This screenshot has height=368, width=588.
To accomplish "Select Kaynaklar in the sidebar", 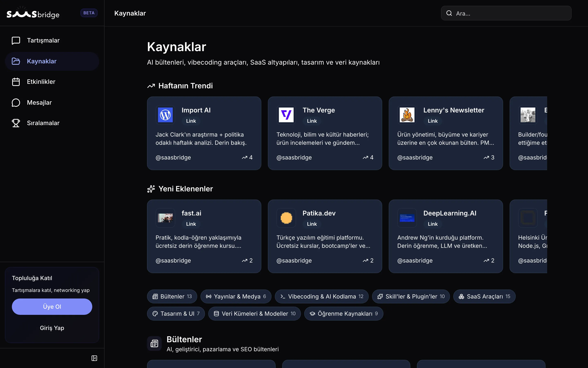I will 52,61.
